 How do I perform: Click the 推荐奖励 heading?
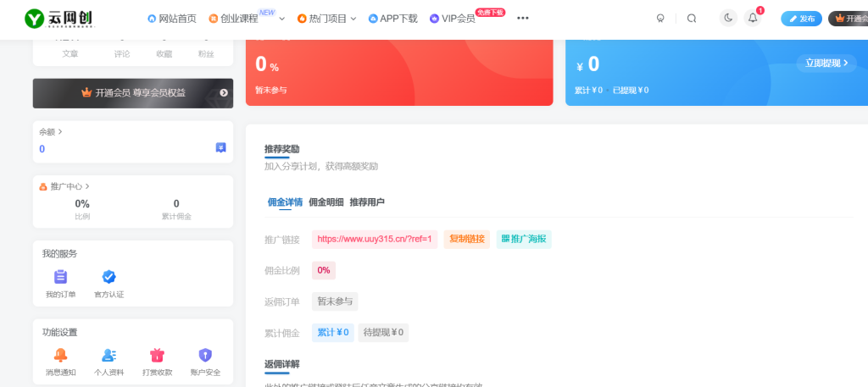coord(282,149)
